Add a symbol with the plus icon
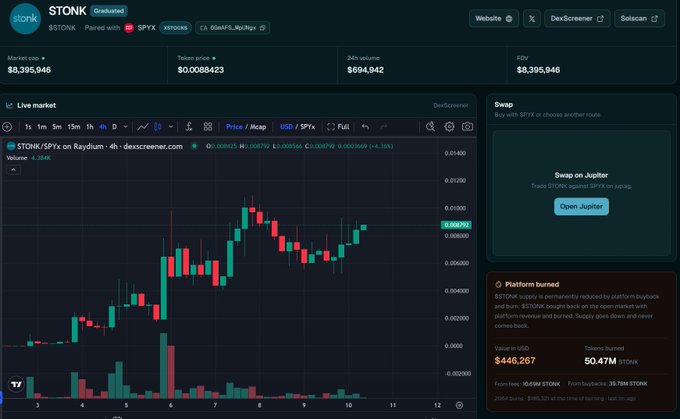The image size is (680, 419). coord(7,127)
